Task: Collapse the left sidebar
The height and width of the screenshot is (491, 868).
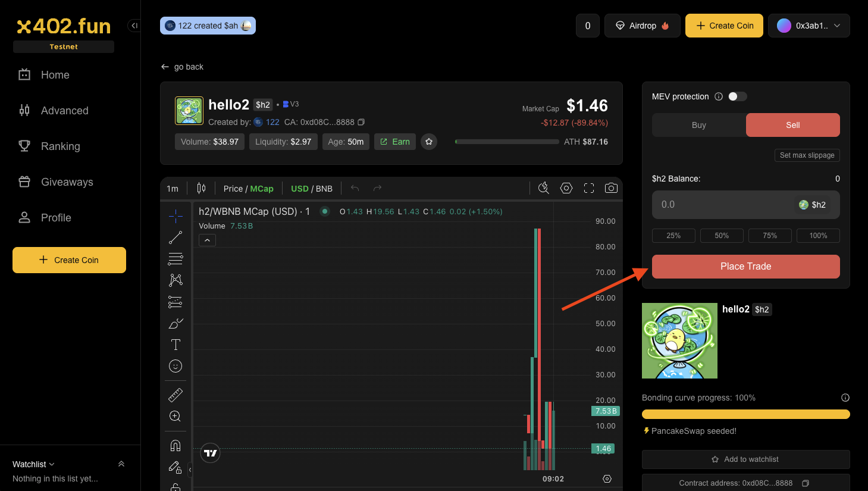Action: [x=134, y=26]
